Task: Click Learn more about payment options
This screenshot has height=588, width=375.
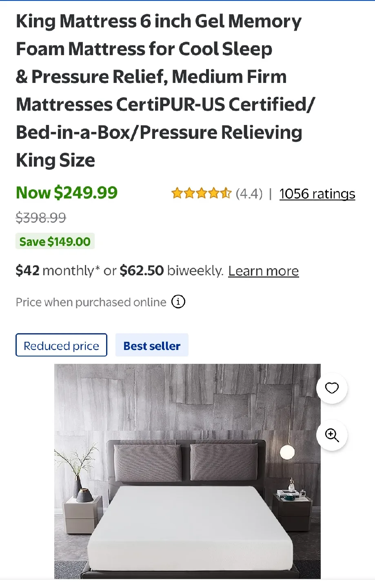Action: (263, 270)
